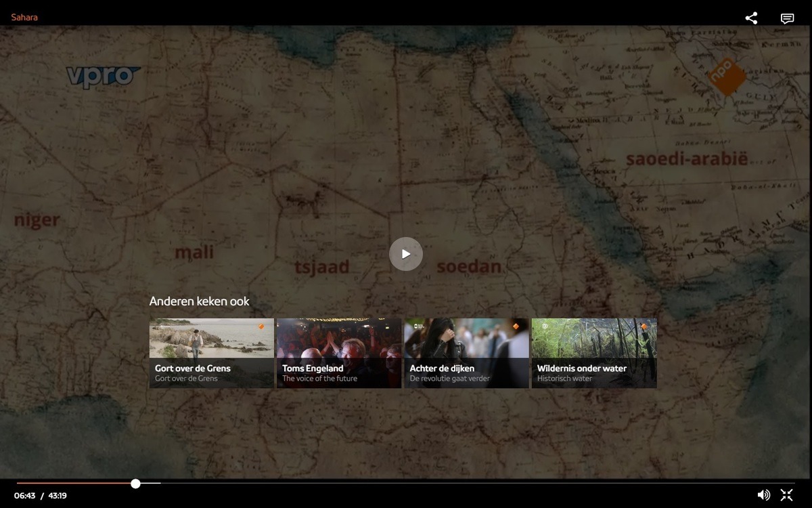Open the share options icon

tap(751, 18)
